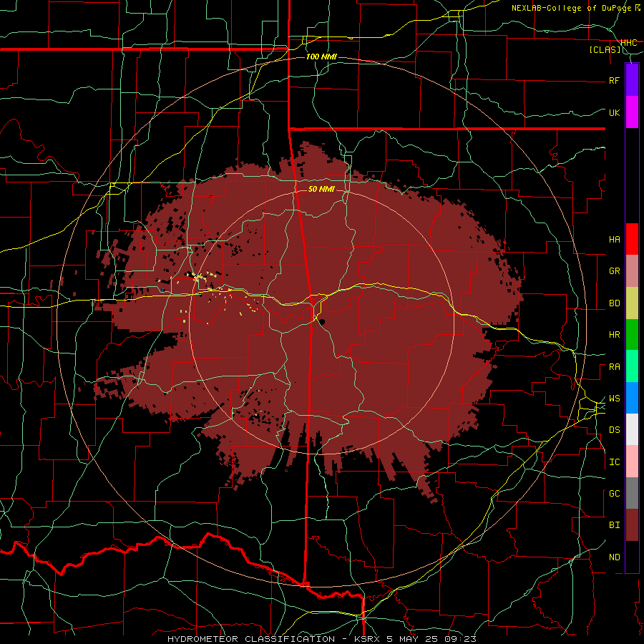
Task: Click the ND legend label
Action: click(x=614, y=557)
